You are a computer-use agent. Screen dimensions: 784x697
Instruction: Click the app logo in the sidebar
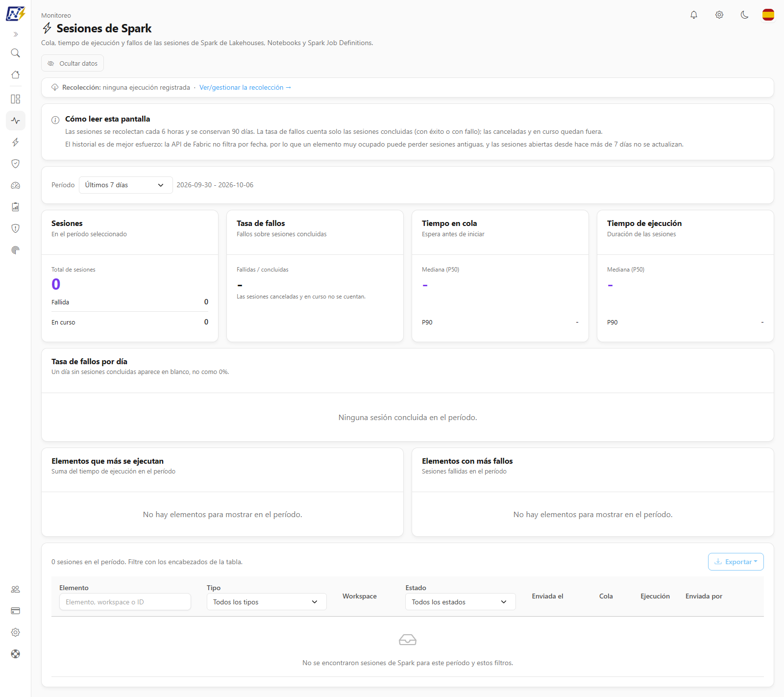15,14
